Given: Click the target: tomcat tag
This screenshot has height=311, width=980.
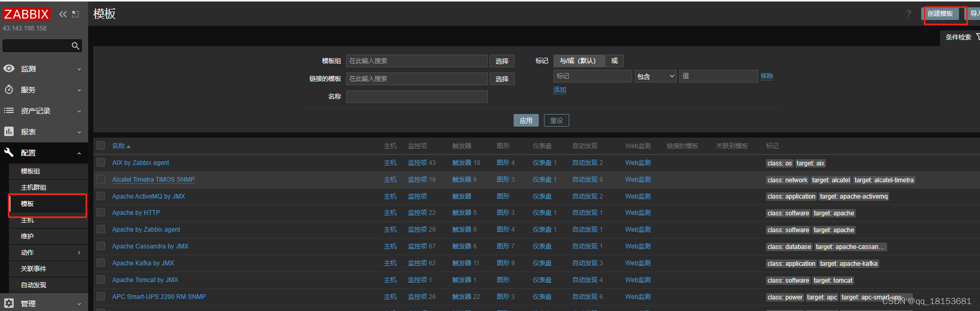Looking at the screenshot, I should pyautogui.click(x=833, y=281).
